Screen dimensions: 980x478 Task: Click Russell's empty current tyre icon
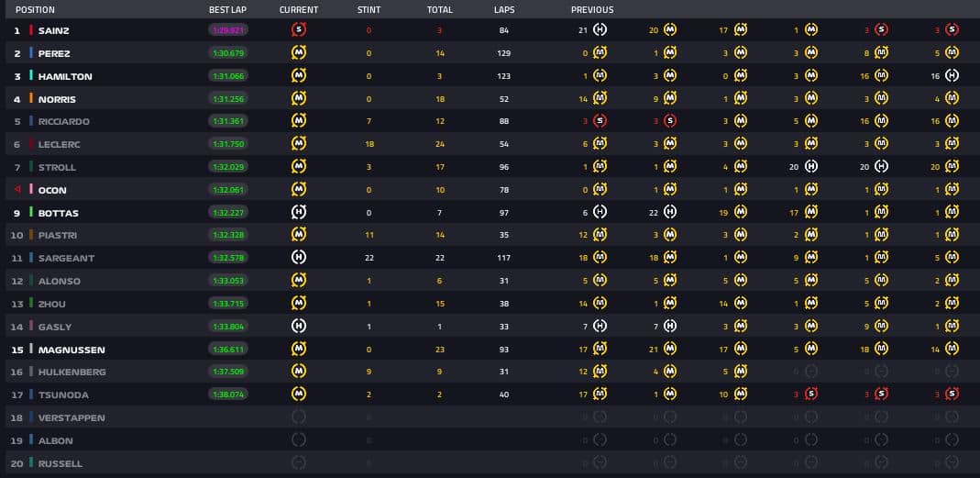pyautogui.click(x=299, y=462)
